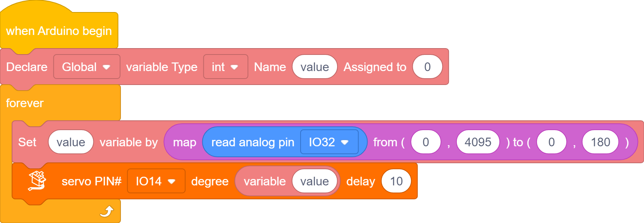Click the value name inside the variable reporter
Screen dimensions: 644x223
pyautogui.click(x=314, y=181)
